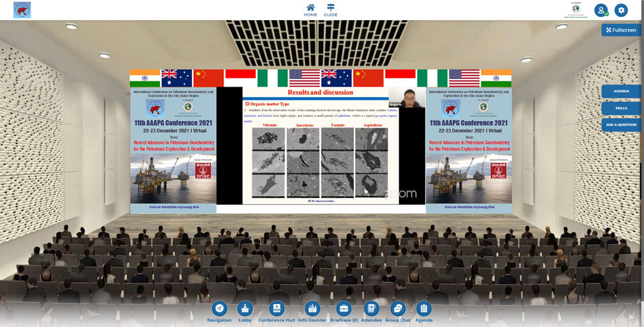
Task: Click the right 11th AAAPG Conference banner
Action: coord(468,150)
